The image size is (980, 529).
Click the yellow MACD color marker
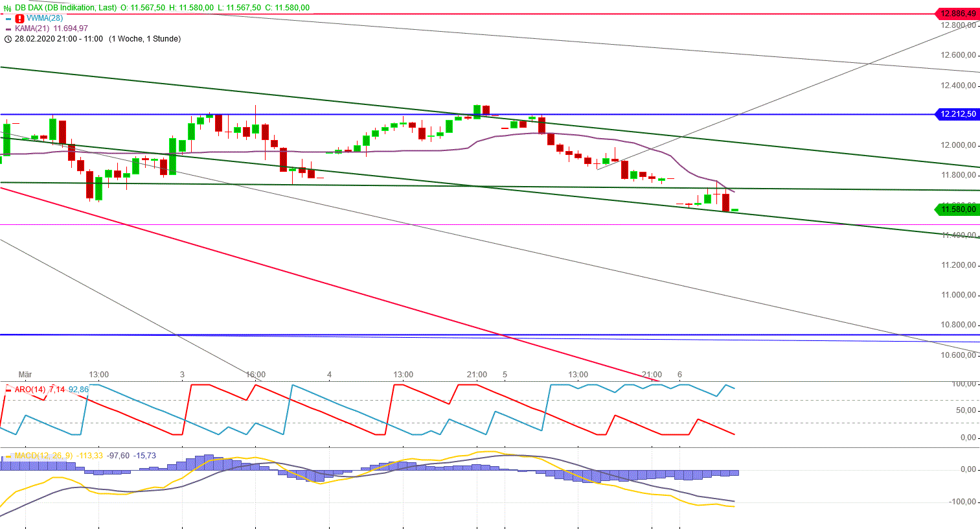(x=8, y=456)
